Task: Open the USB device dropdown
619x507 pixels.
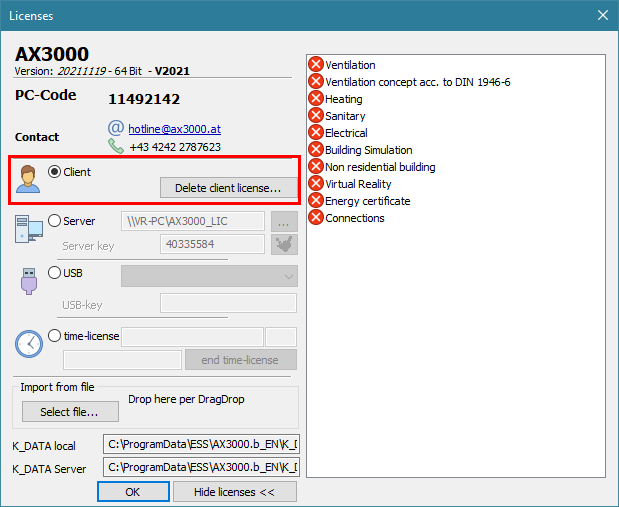Action: (x=209, y=276)
